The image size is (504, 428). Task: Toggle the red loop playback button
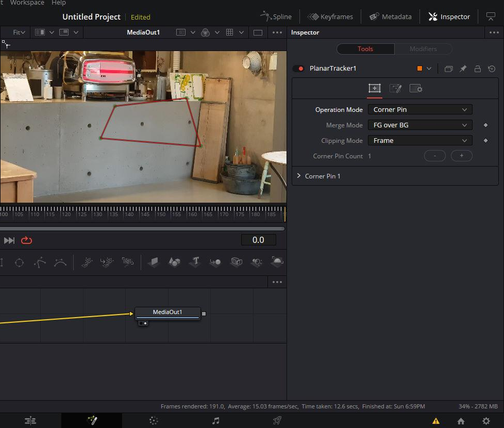click(x=26, y=240)
